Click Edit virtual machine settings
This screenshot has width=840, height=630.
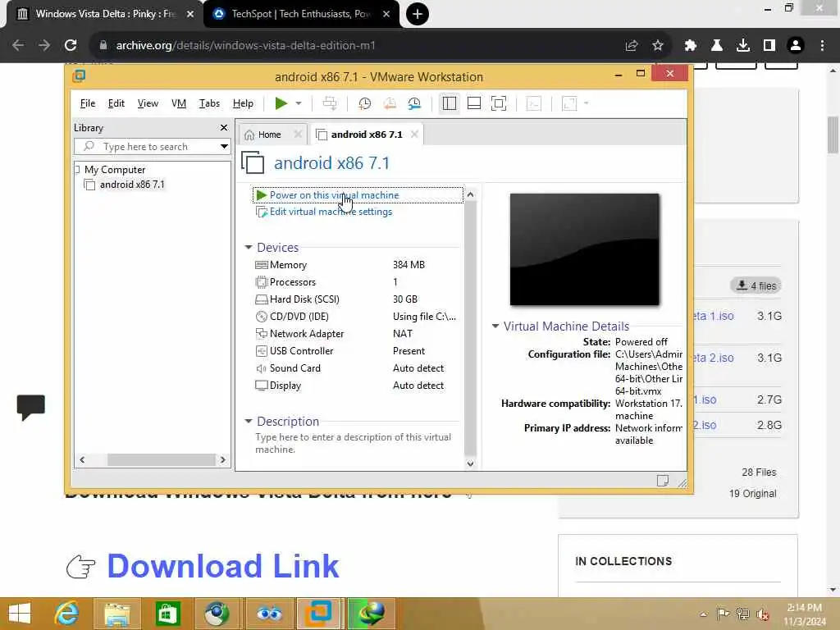coord(330,212)
